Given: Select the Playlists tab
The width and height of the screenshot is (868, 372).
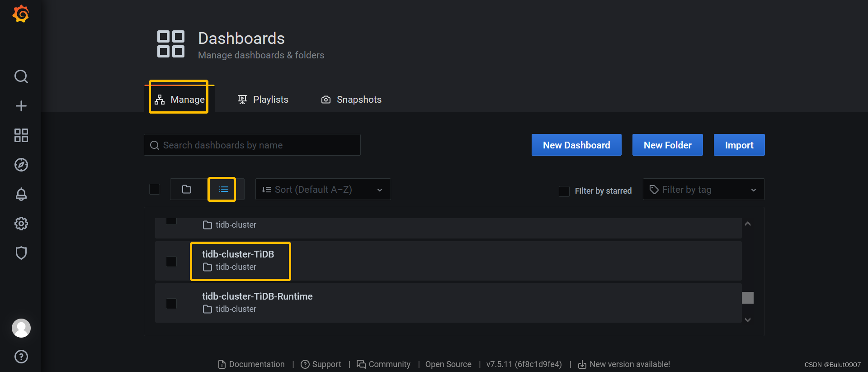Looking at the screenshot, I should tap(263, 100).
